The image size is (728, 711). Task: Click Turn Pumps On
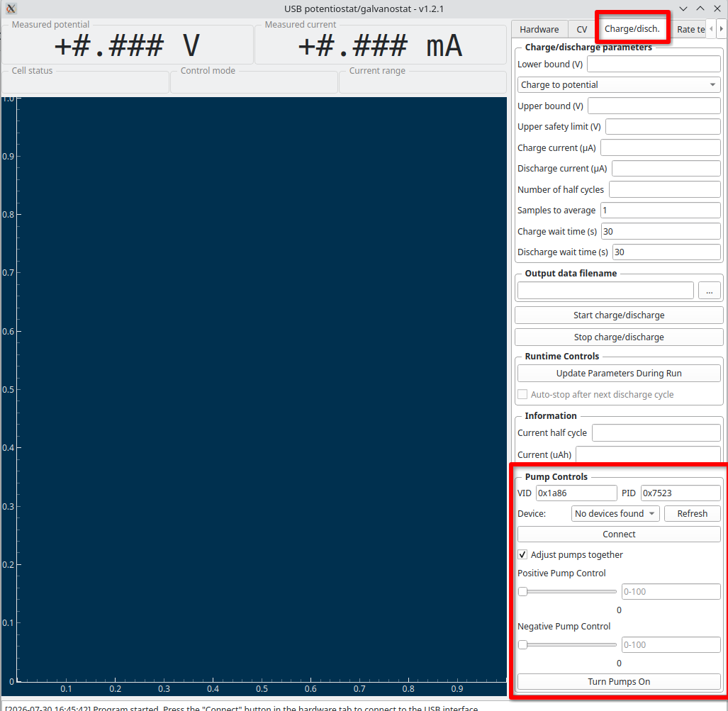pos(619,681)
